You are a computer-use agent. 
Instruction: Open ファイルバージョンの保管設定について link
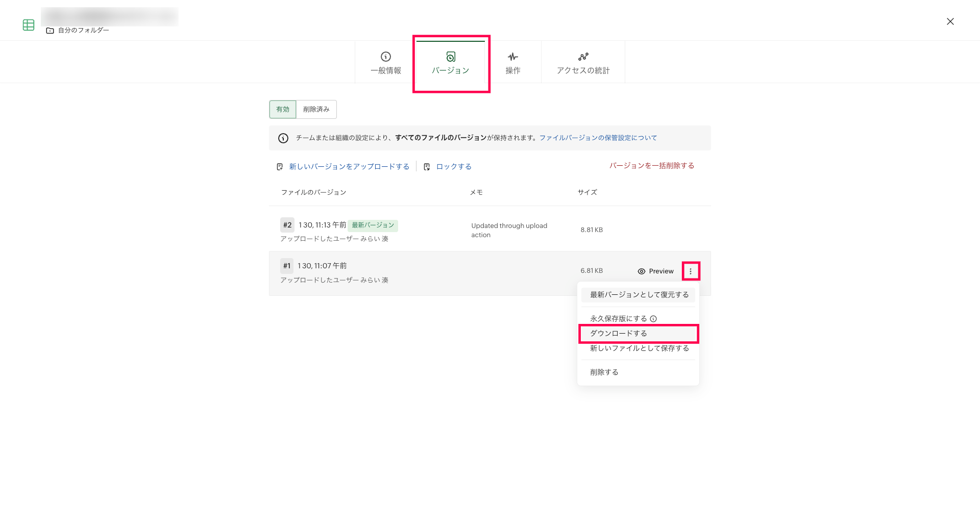tap(598, 138)
